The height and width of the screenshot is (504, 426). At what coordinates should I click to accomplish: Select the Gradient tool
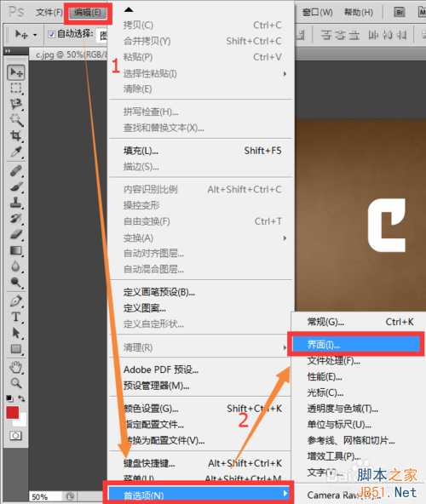coord(16,250)
